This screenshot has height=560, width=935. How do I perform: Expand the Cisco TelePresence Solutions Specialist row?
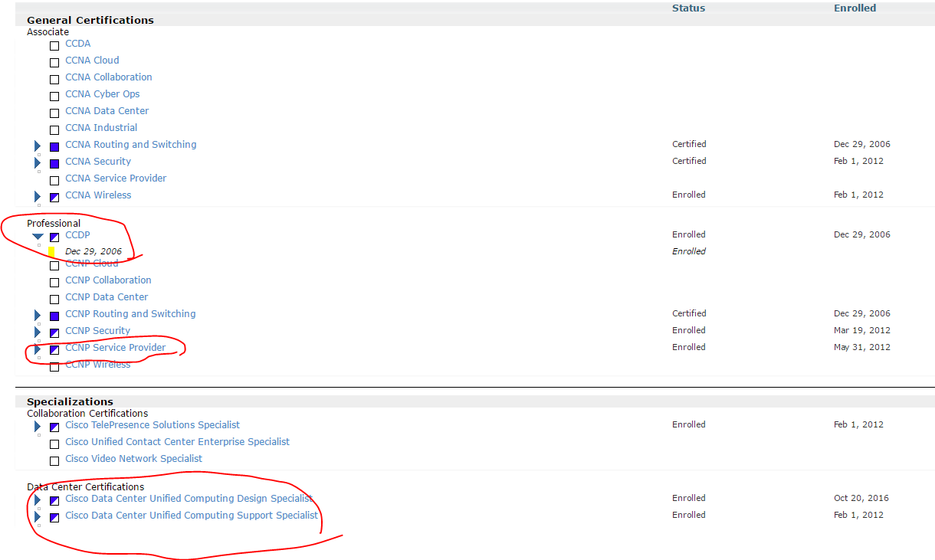(38, 427)
